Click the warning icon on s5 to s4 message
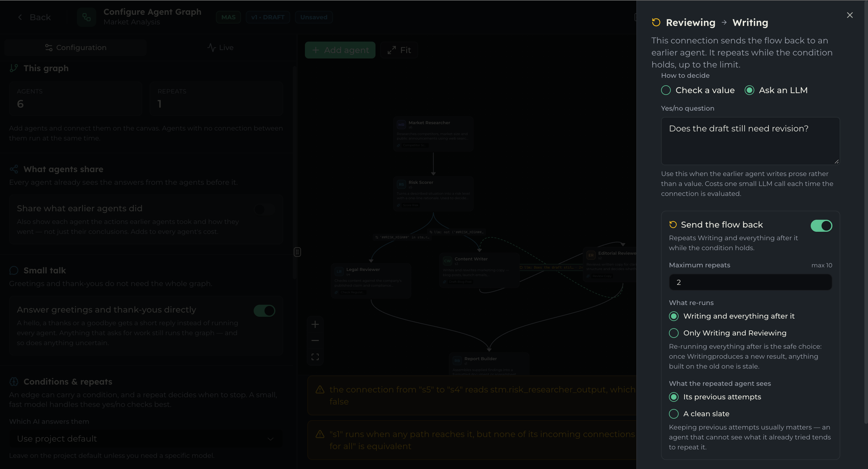Screen dimensions: 868x469 click(320, 389)
